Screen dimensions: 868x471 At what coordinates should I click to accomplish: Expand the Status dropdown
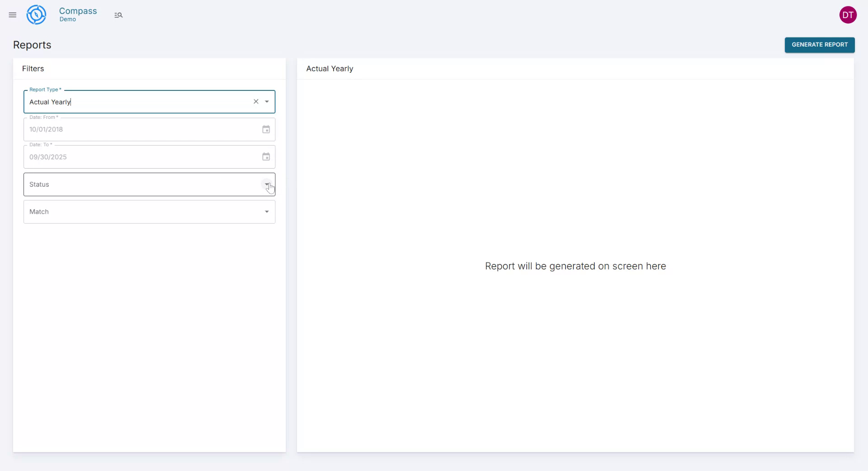[267, 184]
